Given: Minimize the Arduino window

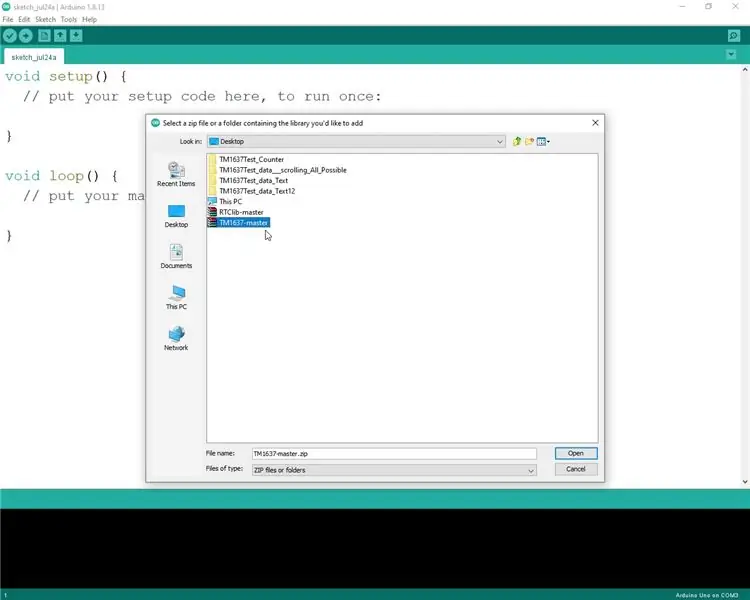Looking at the screenshot, I should click(x=683, y=7).
